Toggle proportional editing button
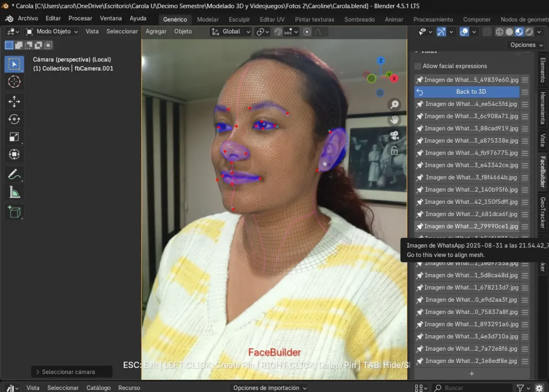This screenshot has height=392, width=549. click(307, 32)
